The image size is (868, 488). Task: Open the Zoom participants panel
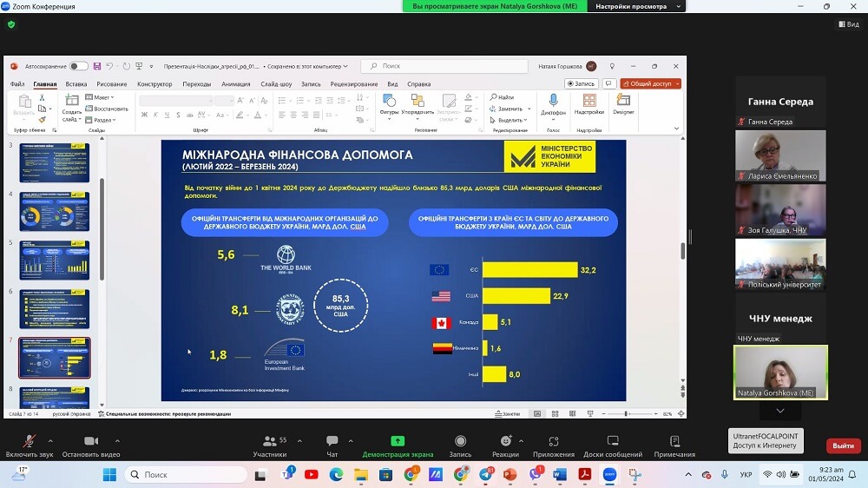[269, 442]
